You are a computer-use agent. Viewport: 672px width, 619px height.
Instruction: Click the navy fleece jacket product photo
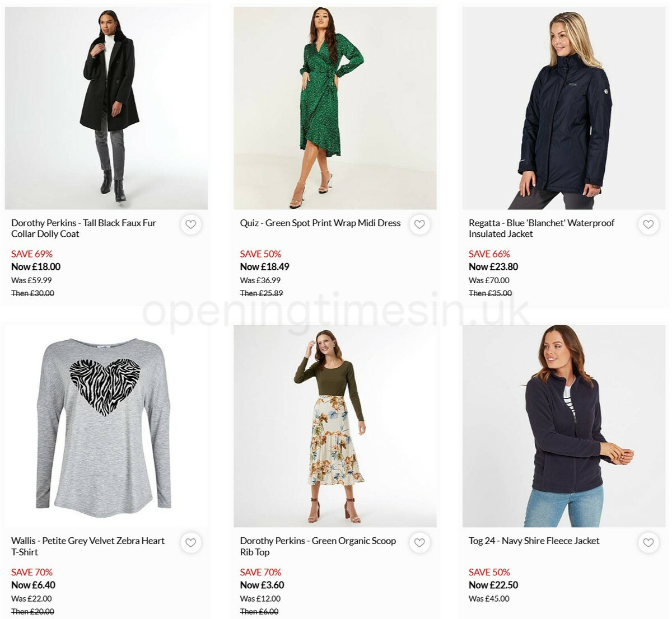(x=563, y=424)
